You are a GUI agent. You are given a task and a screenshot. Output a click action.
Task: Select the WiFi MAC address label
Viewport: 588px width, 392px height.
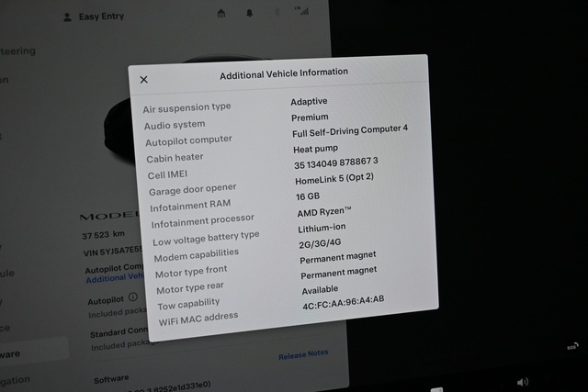tap(198, 319)
